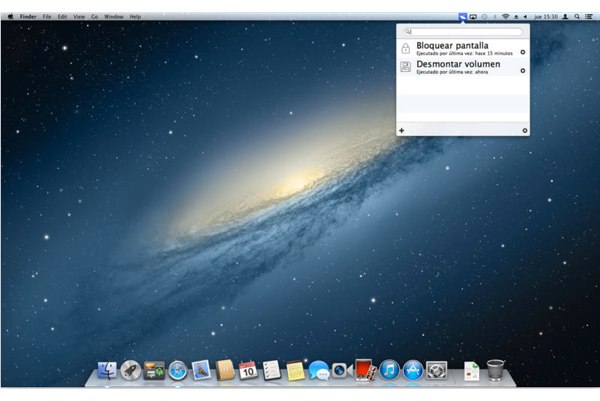The height and width of the screenshot is (401, 600).
Task: Open the Apple menu
Action: (x=10, y=16)
